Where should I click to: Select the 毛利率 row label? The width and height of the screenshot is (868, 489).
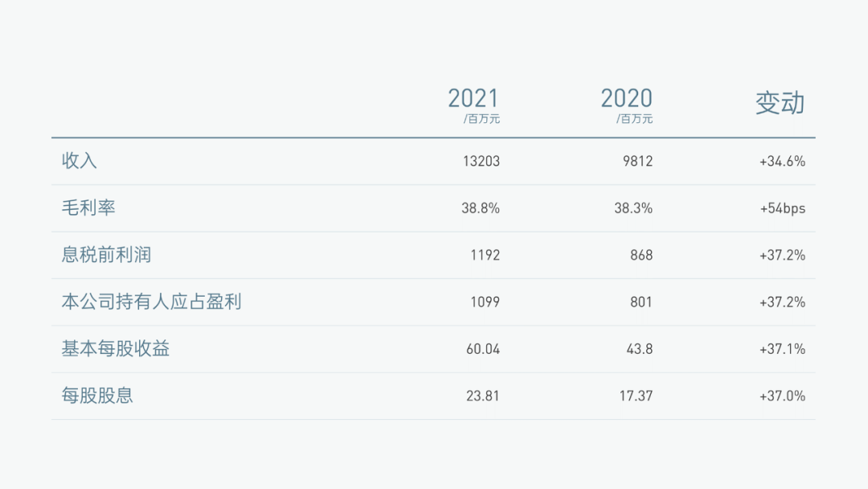(x=88, y=208)
